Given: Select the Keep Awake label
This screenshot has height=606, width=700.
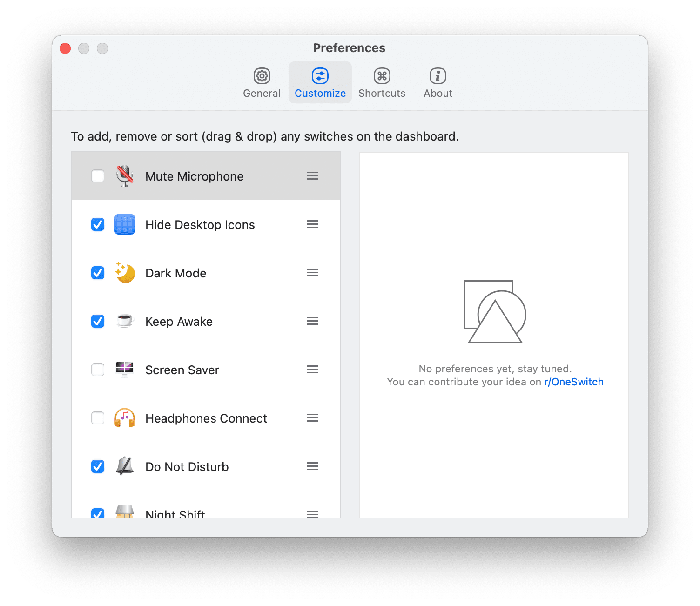Looking at the screenshot, I should tap(179, 322).
